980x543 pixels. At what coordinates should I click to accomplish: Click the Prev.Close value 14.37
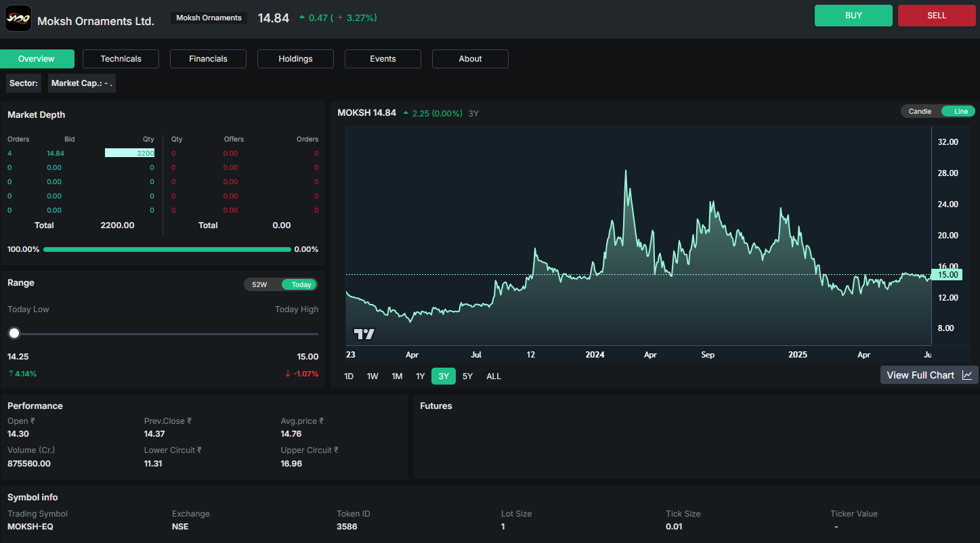pyautogui.click(x=154, y=434)
